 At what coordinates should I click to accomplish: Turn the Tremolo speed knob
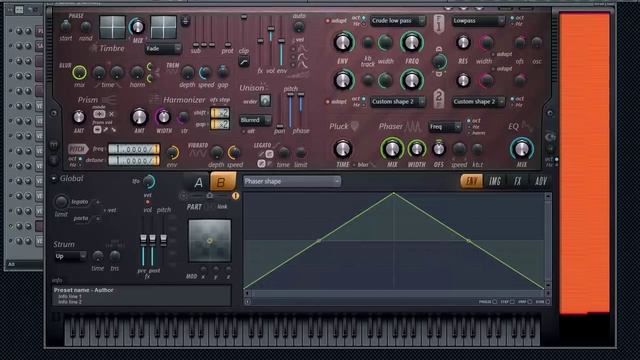pos(205,72)
